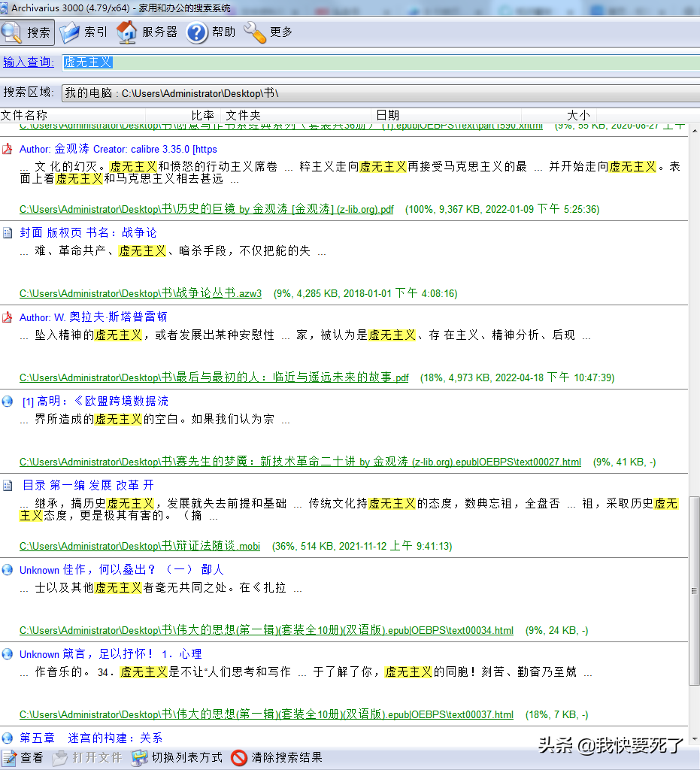
Task: Click globe icon beside Unknown 箴言 result
Action: tap(8, 654)
